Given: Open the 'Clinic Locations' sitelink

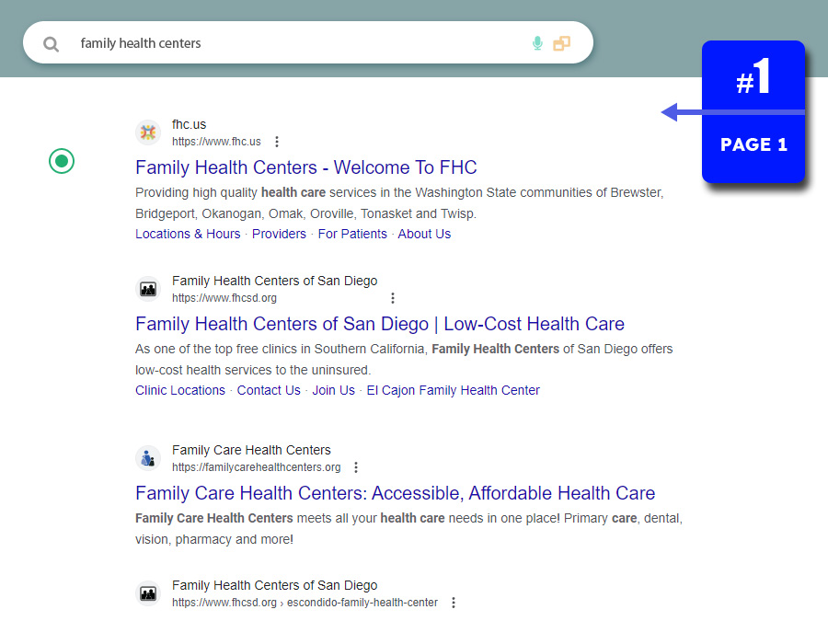Looking at the screenshot, I should coord(180,390).
